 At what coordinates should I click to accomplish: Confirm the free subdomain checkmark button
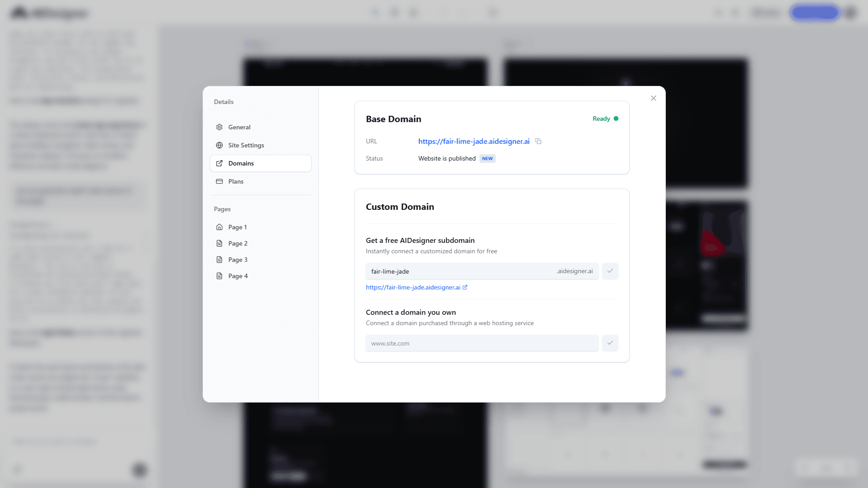click(610, 271)
